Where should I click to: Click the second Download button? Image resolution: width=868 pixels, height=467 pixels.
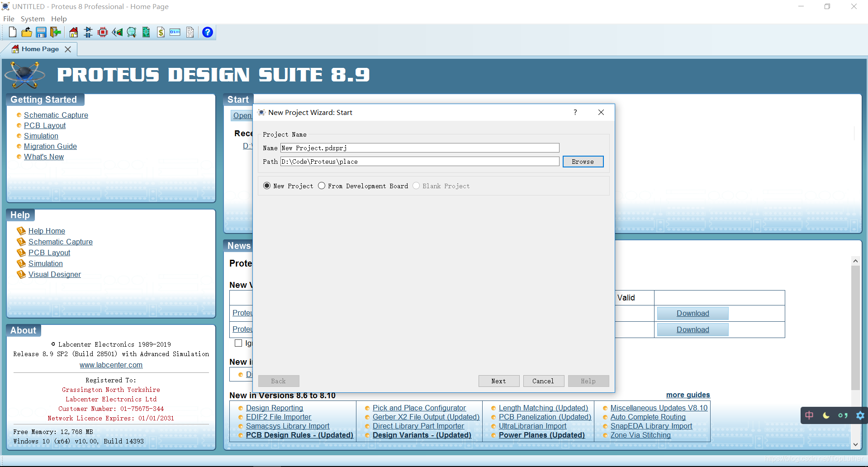[693, 329]
